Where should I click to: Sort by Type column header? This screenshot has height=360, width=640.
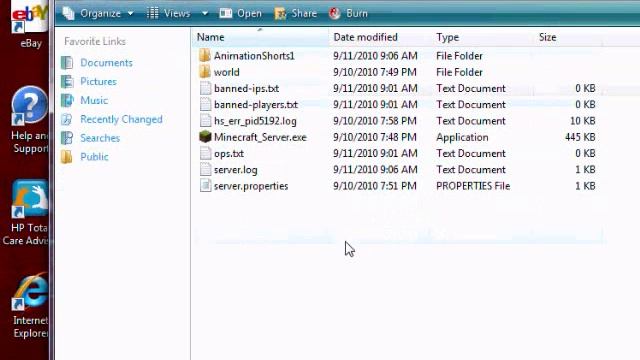click(447, 37)
